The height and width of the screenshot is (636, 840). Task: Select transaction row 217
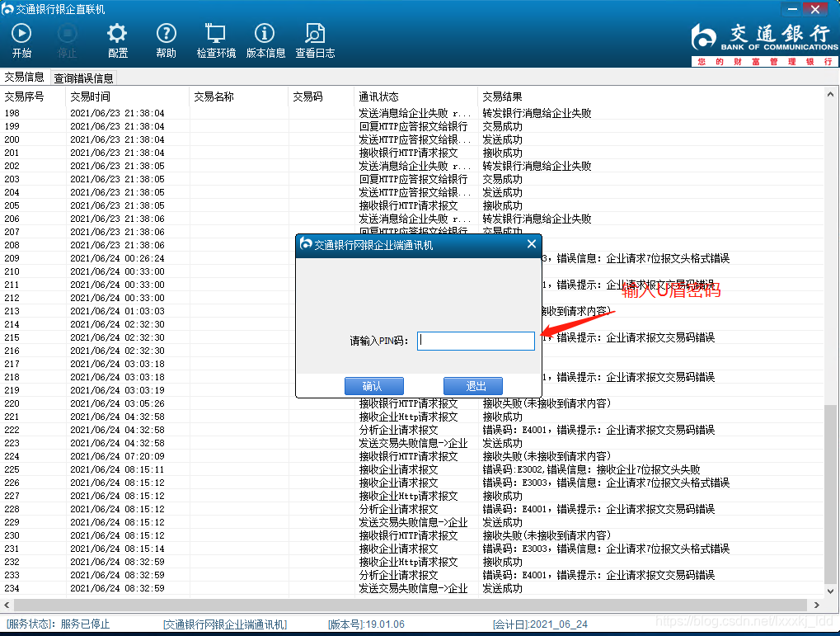coord(411,364)
